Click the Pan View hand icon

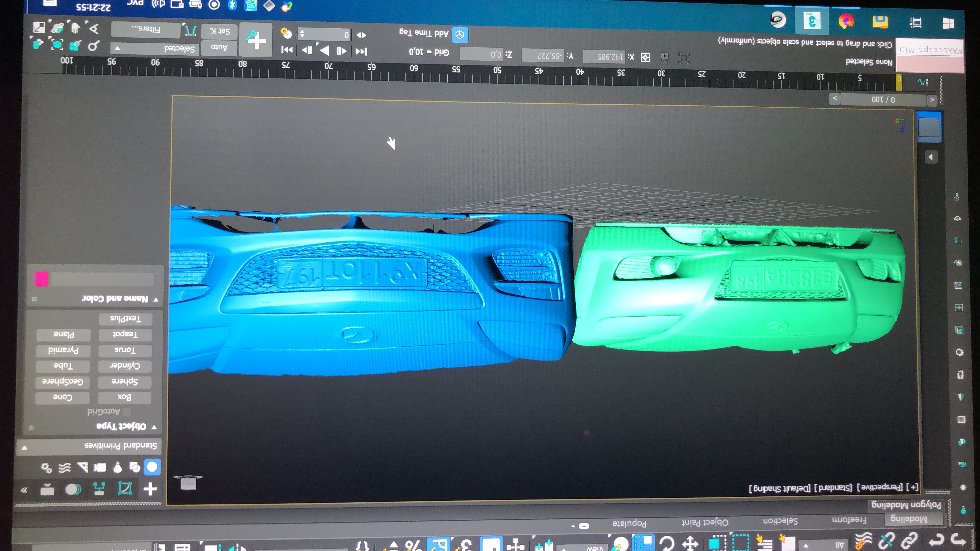(x=75, y=28)
